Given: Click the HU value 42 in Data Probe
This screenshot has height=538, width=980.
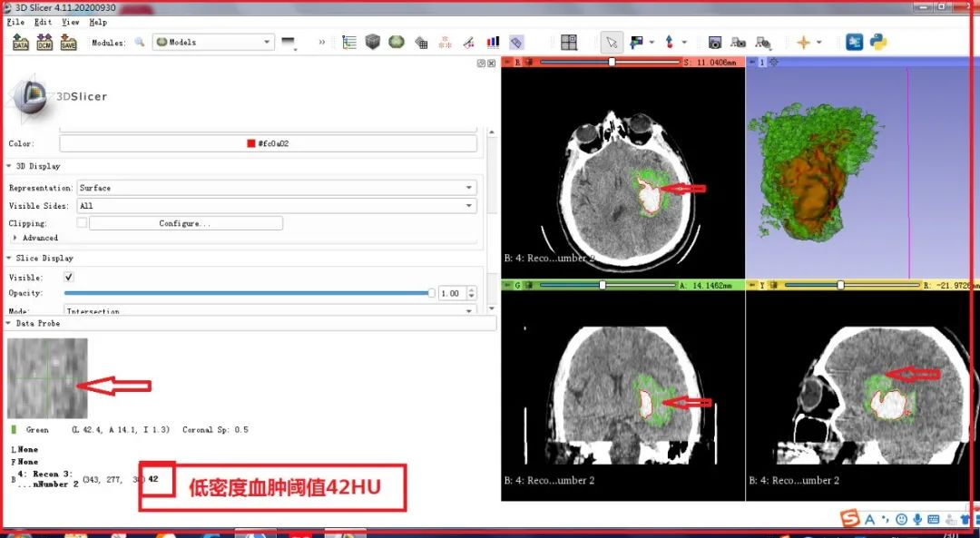Looking at the screenshot, I should tap(153, 479).
